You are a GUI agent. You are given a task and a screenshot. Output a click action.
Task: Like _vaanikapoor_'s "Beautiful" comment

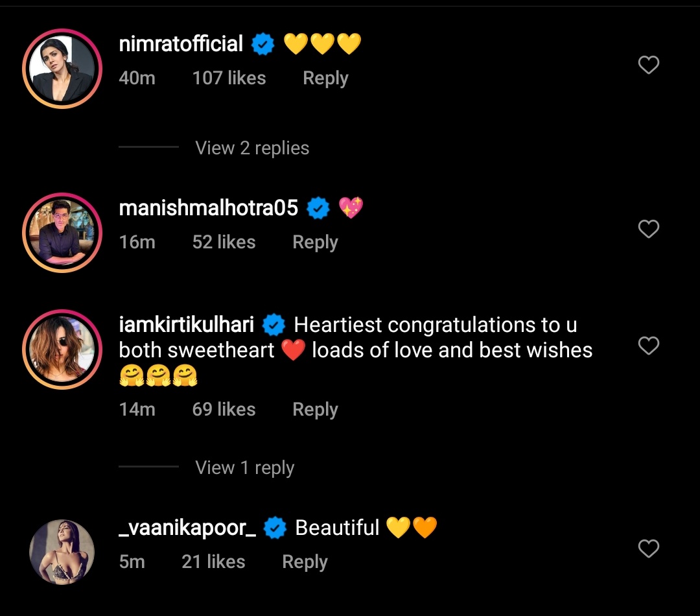[x=649, y=549]
